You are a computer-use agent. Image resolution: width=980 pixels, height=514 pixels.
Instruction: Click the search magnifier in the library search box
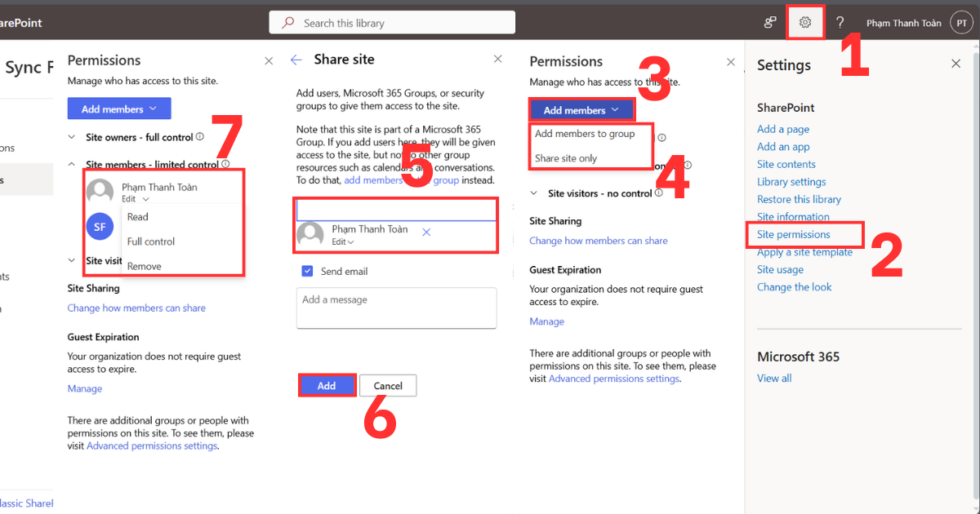285,21
